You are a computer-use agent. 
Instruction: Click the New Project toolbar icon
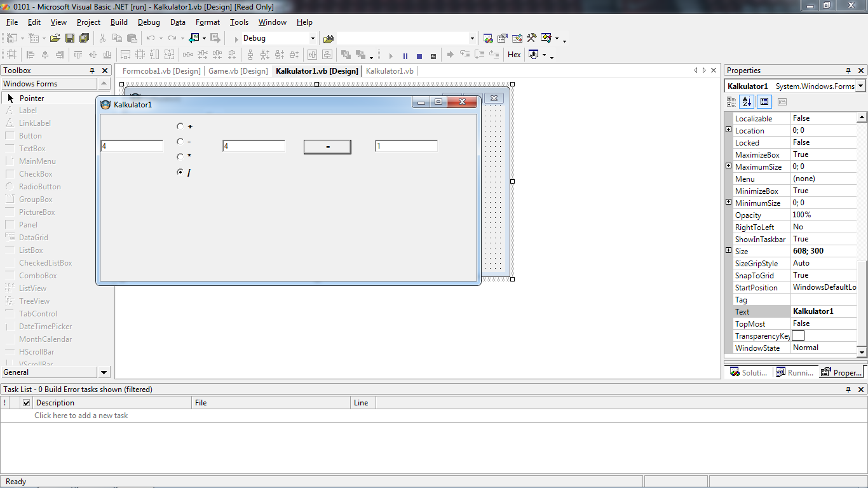point(12,38)
